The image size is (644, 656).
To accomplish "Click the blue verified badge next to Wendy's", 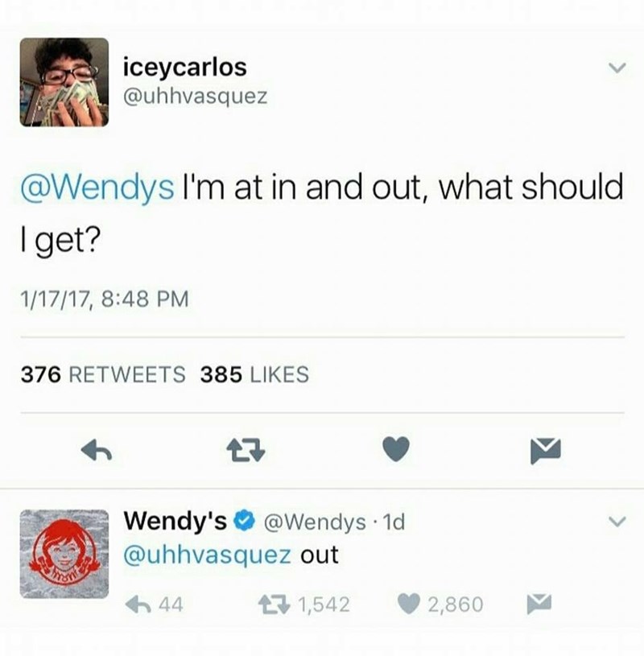I will 245,521.
